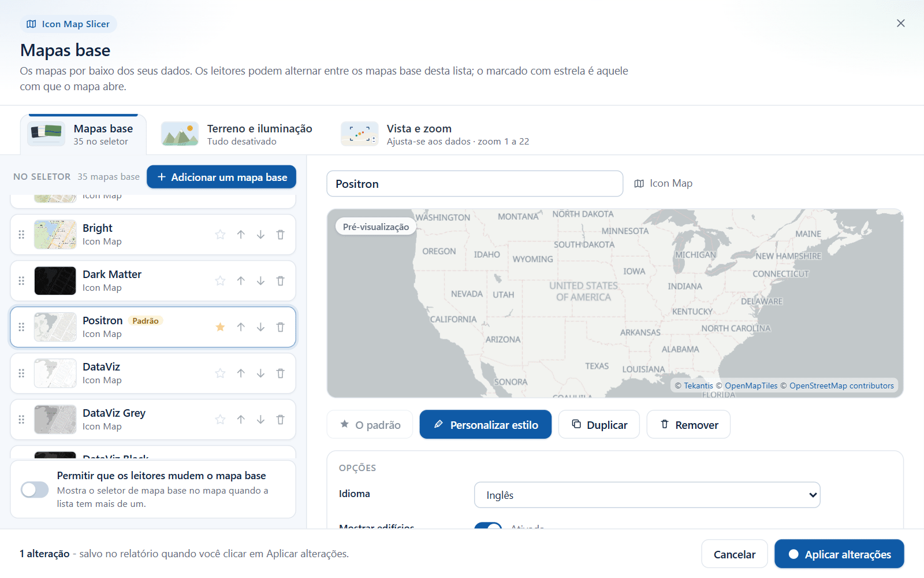Cancel the dialog with Cancelar
This screenshot has height=578, width=924.
(735, 554)
